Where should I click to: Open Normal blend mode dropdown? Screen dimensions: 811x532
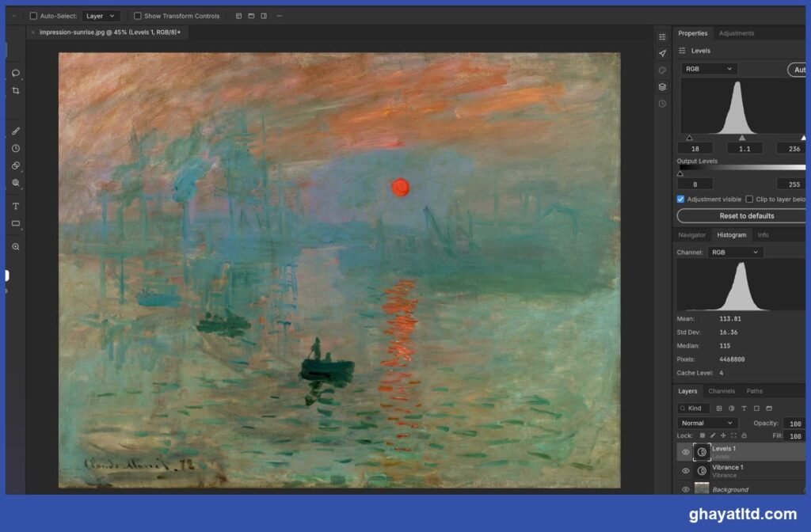pyautogui.click(x=706, y=423)
